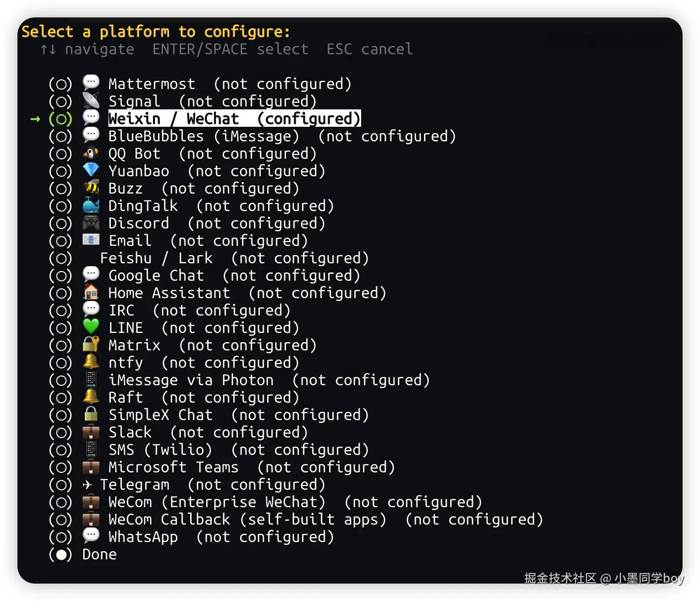Click the game controller icon for Discord
The image size is (700, 601).
(91, 223)
